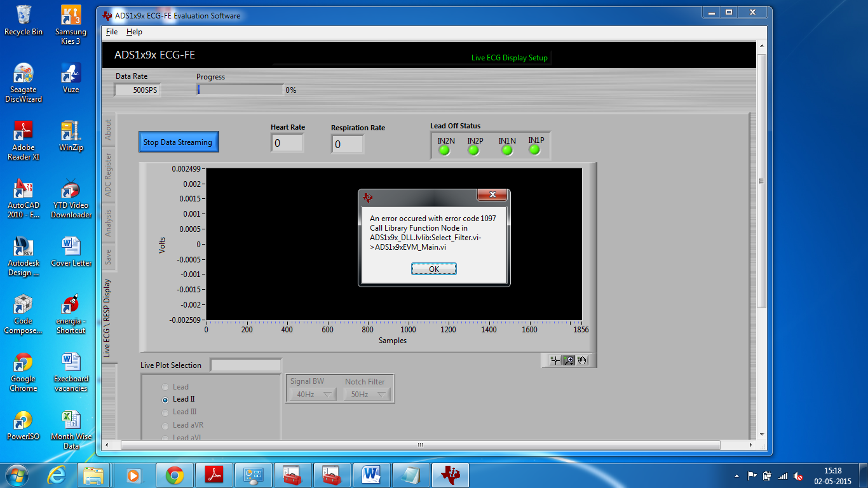This screenshot has width=868, height=488.
Task: Open WinZip desktop icon
Action: (x=71, y=136)
